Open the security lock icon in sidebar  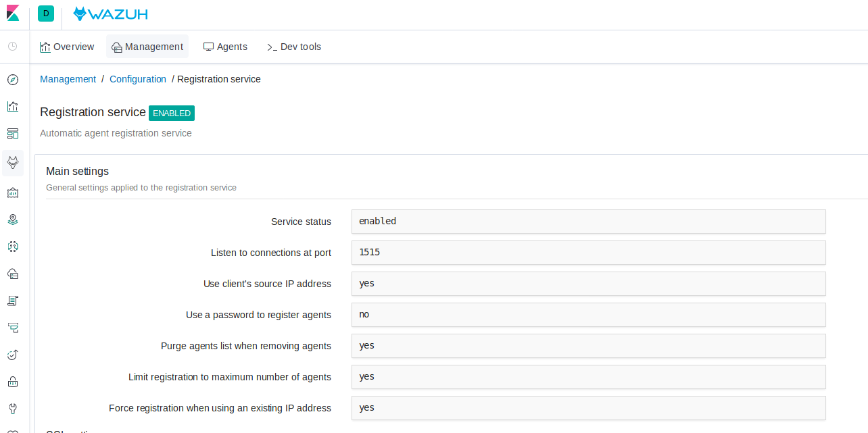pyautogui.click(x=12, y=381)
